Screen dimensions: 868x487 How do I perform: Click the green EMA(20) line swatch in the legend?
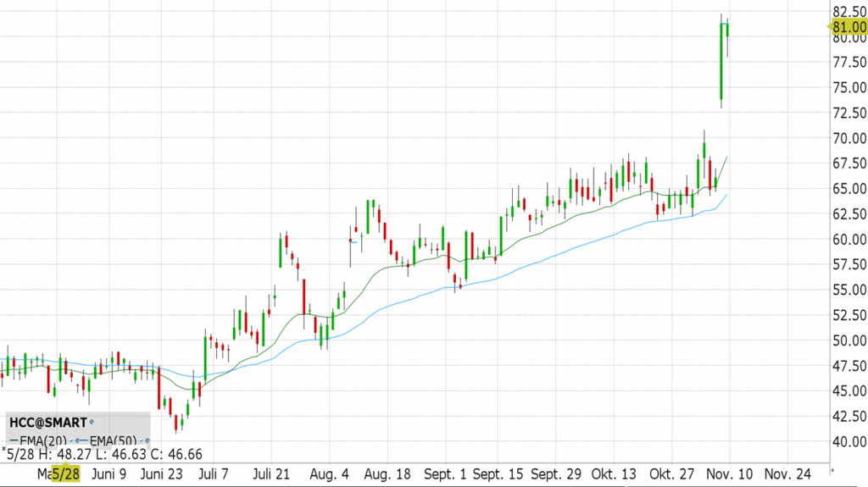tap(12, 440)
